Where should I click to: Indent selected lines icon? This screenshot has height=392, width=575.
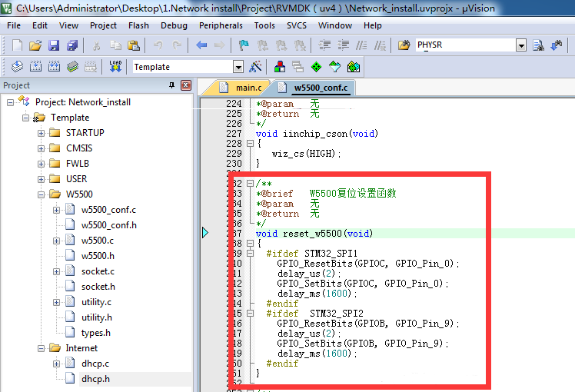pyautogui.click(x=324, y=45)
